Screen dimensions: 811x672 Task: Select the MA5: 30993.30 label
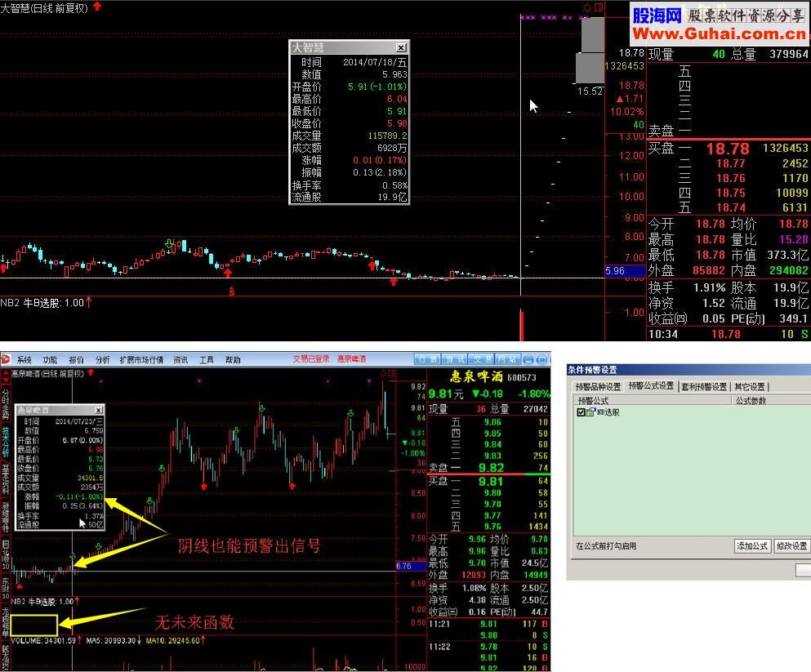(x=111, y=640)
